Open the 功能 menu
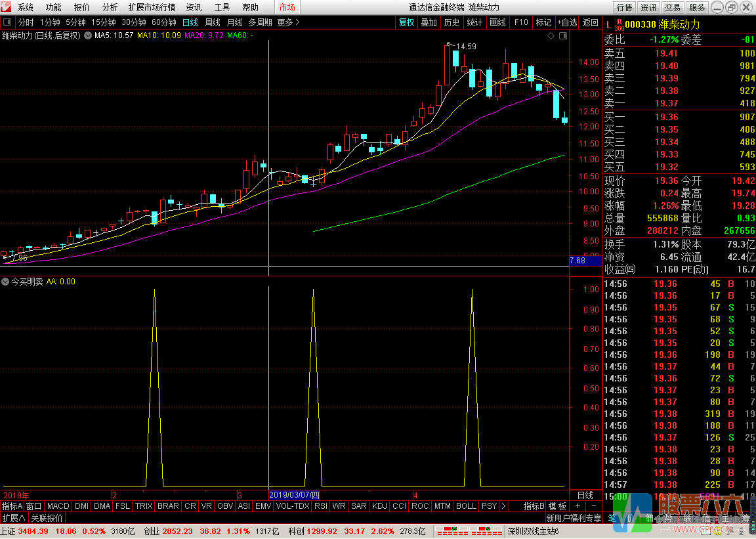The width and height of the screenshot is (756, 539). pos(54,7)
